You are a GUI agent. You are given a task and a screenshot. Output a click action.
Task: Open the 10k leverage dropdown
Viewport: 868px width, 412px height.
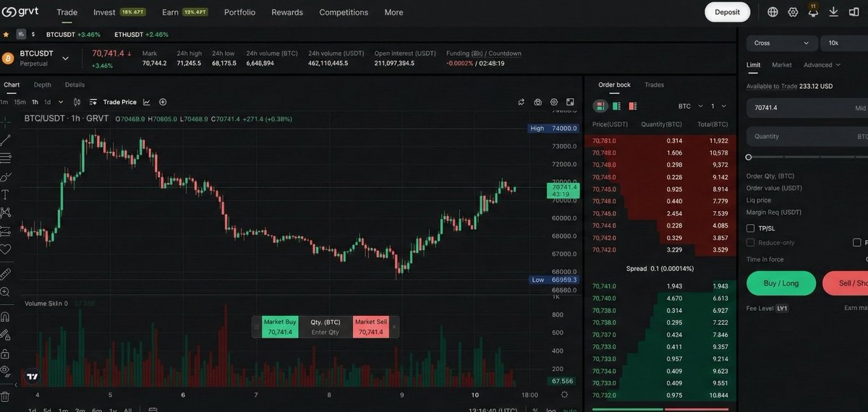point(845,43)
